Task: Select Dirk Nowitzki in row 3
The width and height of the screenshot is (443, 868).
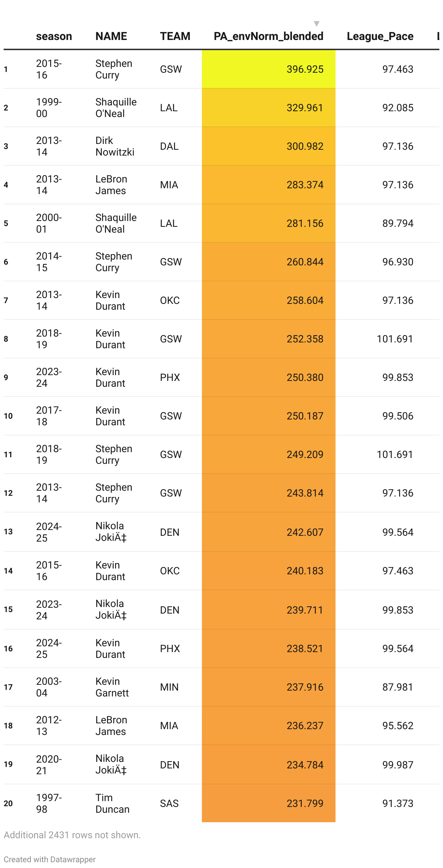Action: point(115,146)
